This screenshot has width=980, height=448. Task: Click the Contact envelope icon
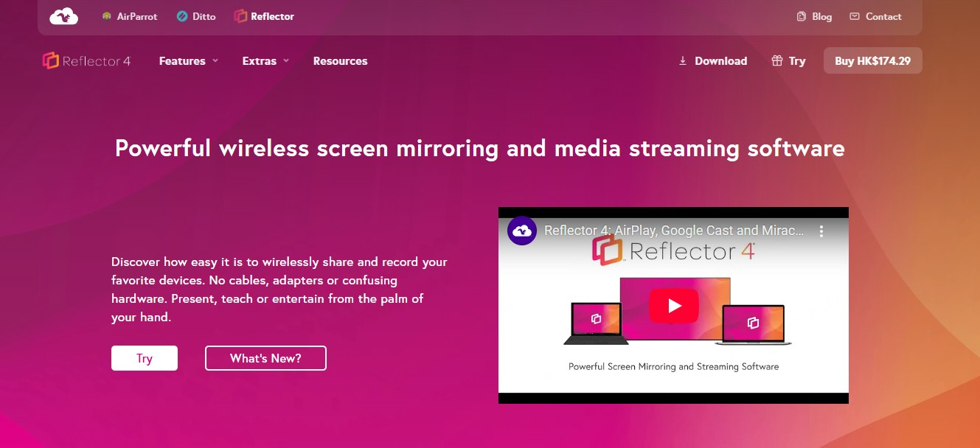[855, 16]
